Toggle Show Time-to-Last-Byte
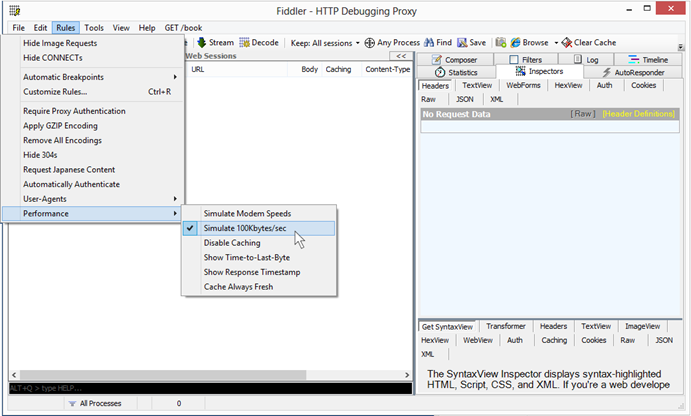Image resolution: width=691 pixels, height=416 pixels. pos(259,257)
